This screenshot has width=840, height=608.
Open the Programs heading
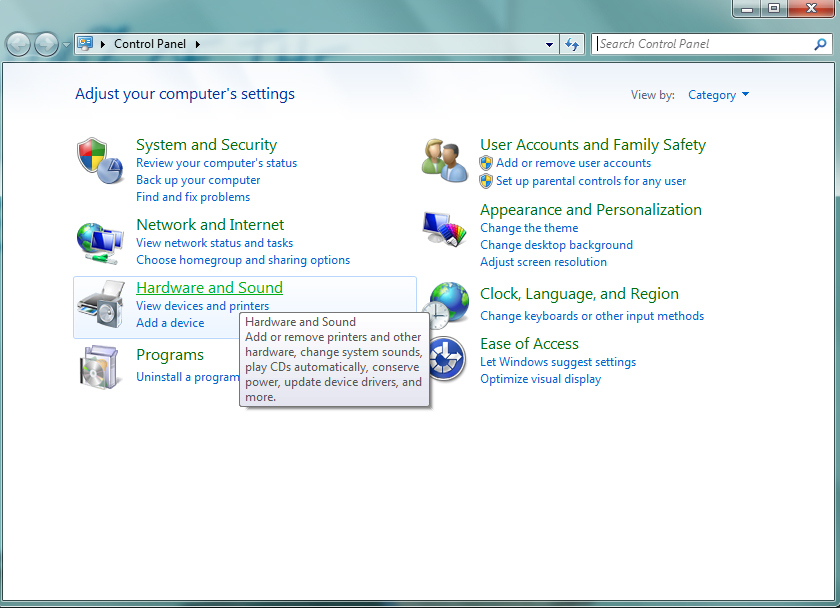click(170, 355)
